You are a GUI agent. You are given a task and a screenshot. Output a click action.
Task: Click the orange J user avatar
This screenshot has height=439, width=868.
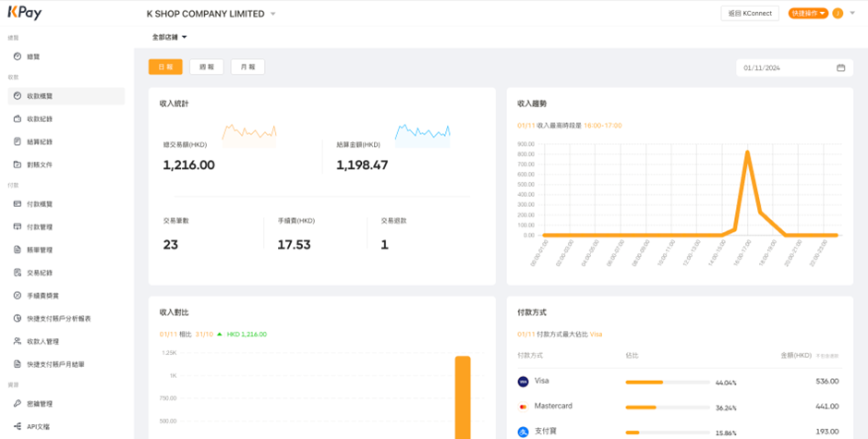click(x=838, y=13)
